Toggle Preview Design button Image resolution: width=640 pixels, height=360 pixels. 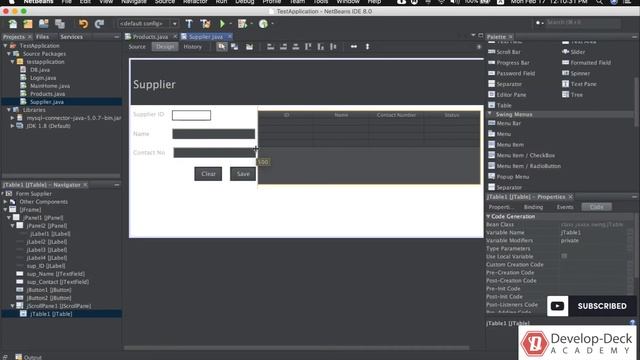click(249, 47)
